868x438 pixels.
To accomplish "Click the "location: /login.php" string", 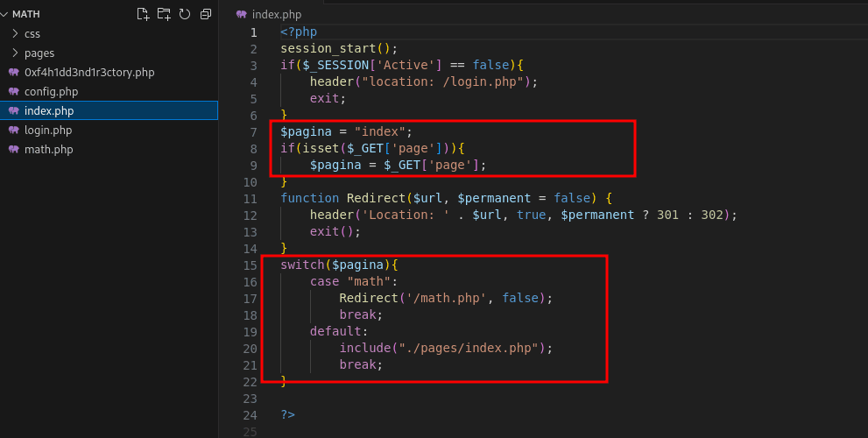I will coord(442,82).
